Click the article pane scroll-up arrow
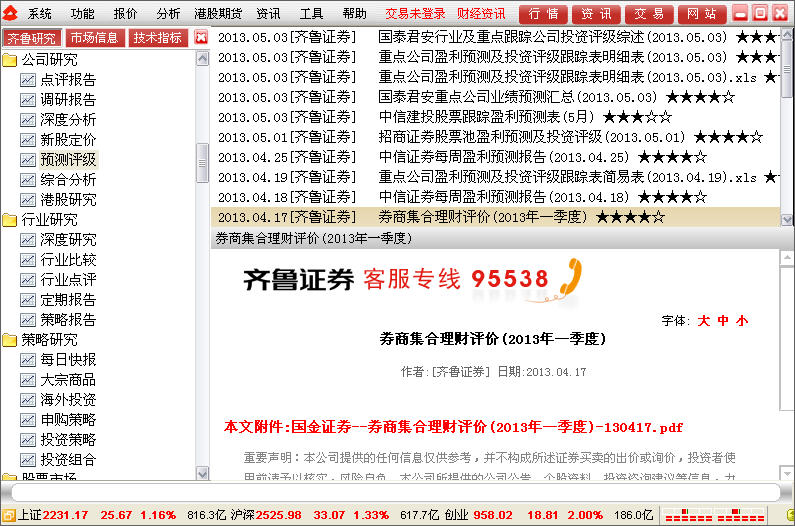Image resolution: width=795 pixels, height=526 pixels. click(787, 258)
